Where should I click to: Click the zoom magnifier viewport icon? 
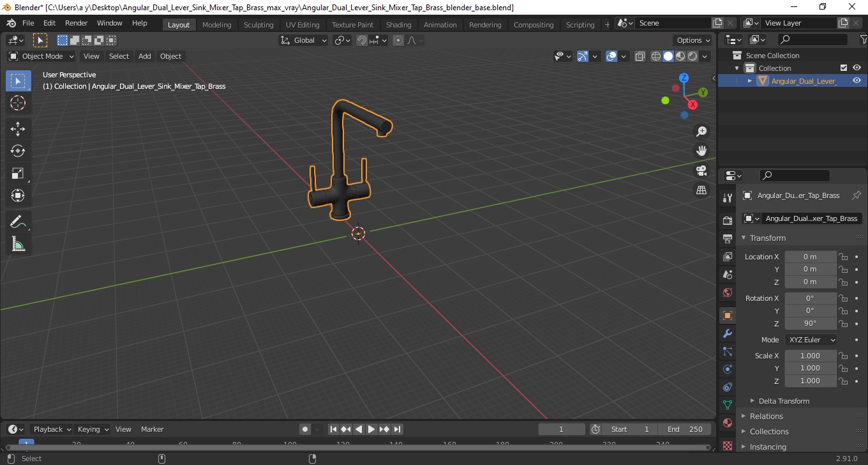(701, 132)
